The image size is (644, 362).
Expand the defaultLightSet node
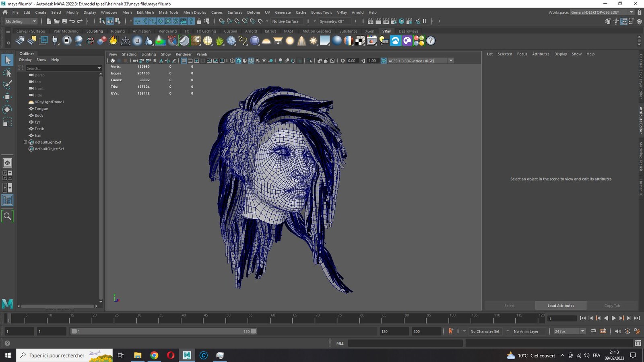tap(25, 142)
